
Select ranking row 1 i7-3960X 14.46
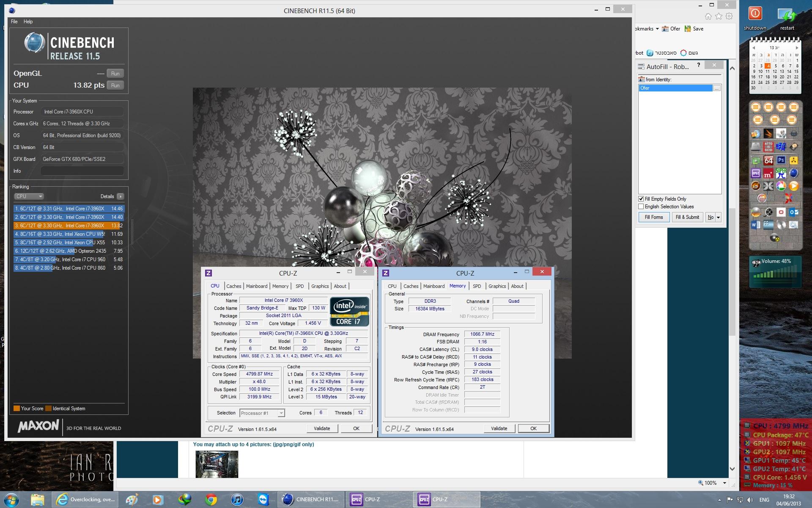click(x=69, y=209)
